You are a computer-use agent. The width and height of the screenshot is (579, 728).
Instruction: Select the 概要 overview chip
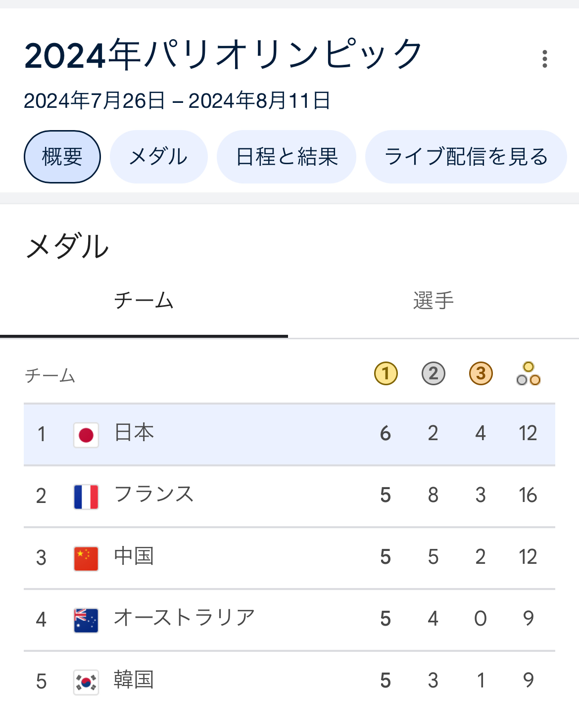[62, 157]
